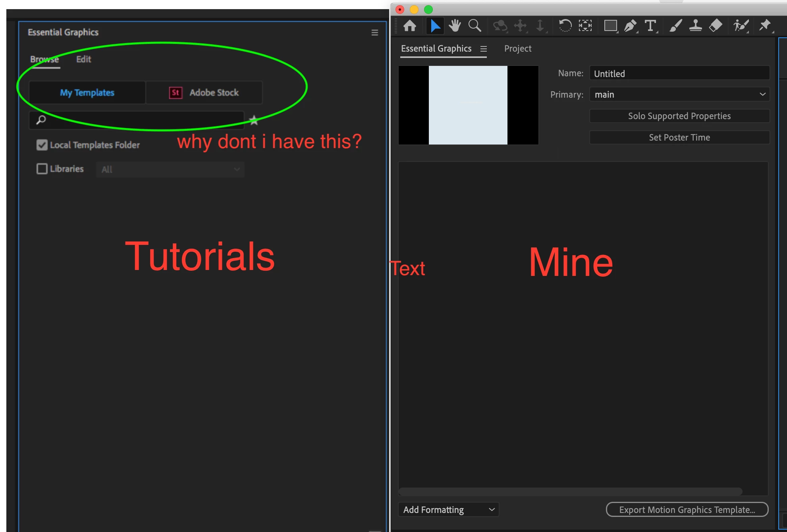Click the favorites star filter icon
787x532 pixels.
click(254, 120)
